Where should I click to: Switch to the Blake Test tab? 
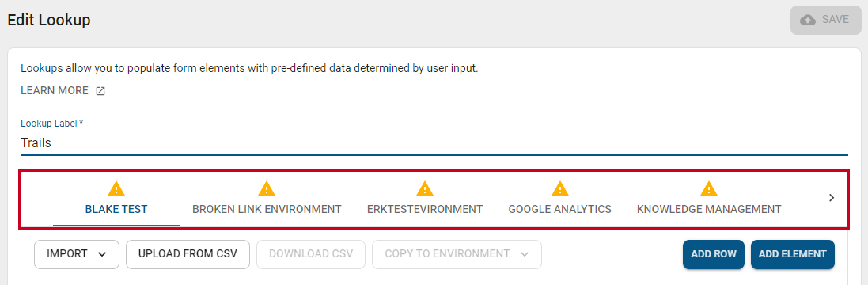coord(116,209)
